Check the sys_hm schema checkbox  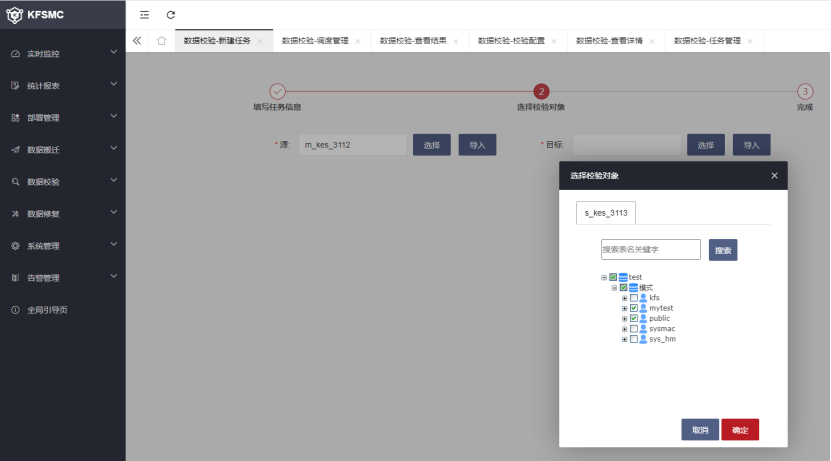click(x=634, y=339)
